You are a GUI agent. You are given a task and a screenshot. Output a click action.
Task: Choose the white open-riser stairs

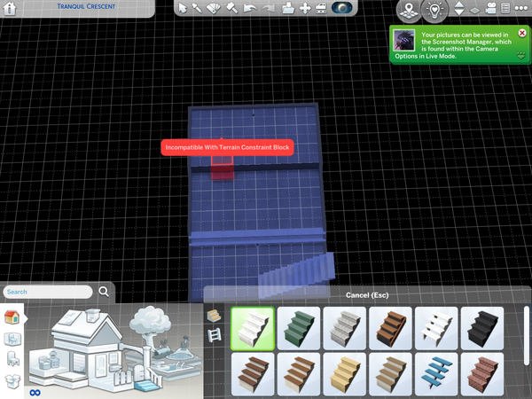click(x=436, y=328)
